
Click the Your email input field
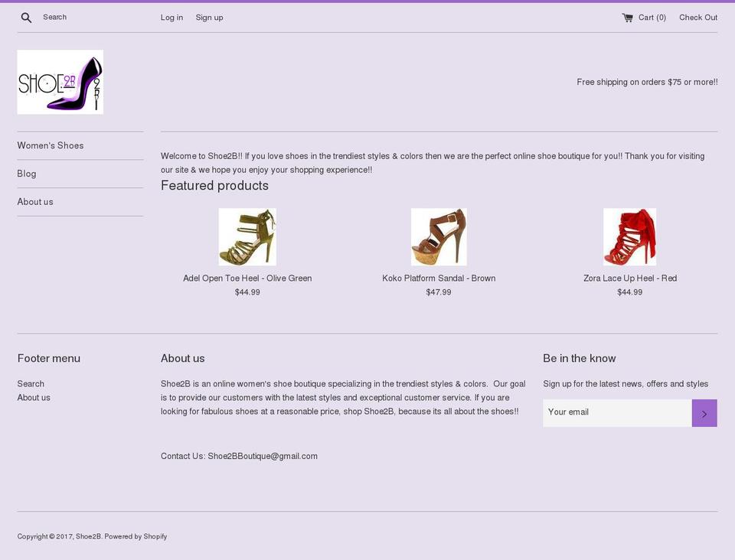coord(617,412)
